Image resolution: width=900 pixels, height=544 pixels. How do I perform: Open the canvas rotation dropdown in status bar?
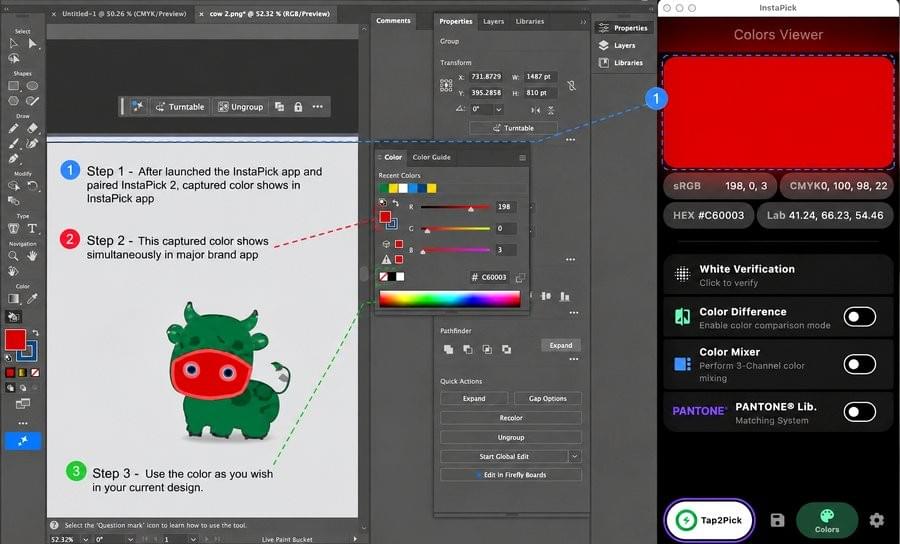click(131, 539)
